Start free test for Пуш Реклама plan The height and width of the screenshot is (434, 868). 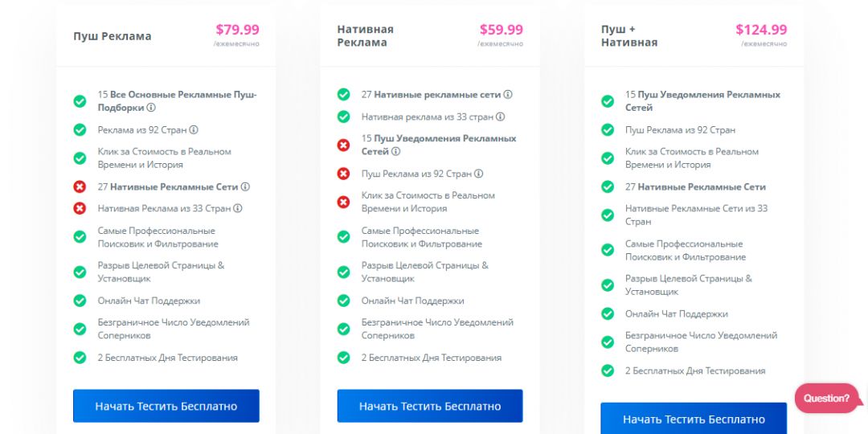tap(166, 406)
